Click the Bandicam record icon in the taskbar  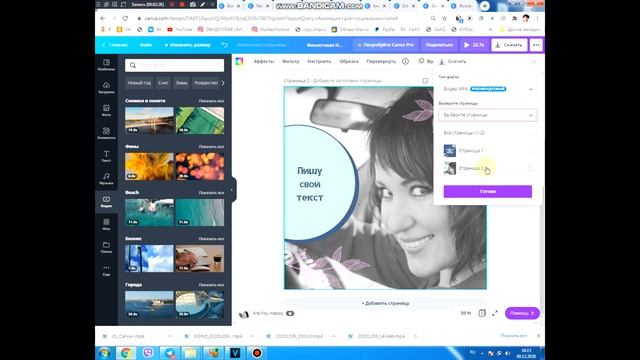pos(256,353)
